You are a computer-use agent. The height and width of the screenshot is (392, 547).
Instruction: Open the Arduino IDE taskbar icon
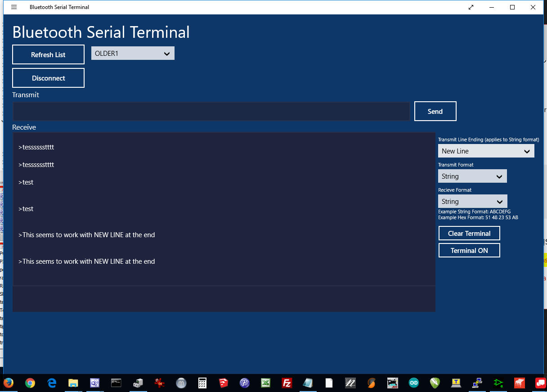tap(413, 383)
